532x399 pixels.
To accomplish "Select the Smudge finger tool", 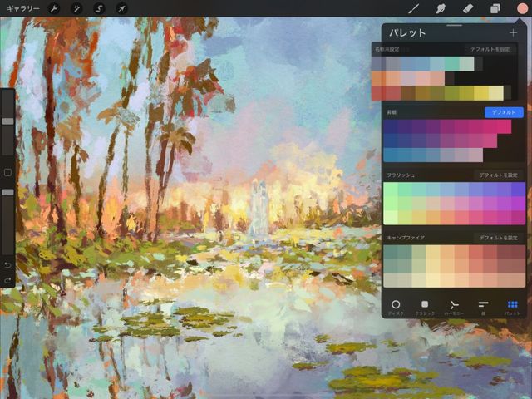I will point(441,8).
